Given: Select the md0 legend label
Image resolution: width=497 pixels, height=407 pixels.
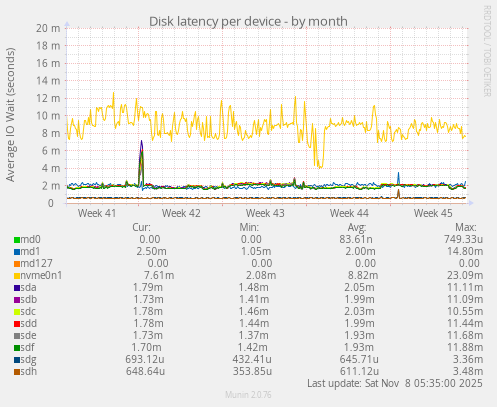Looking at the screenshot, I should [x=31, y=239].
